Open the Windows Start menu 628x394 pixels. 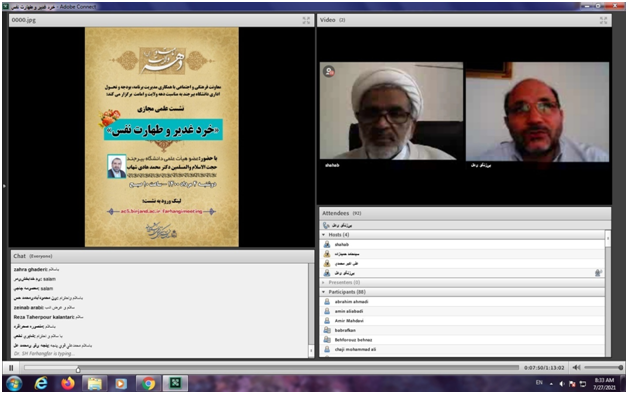coord(14,384)
